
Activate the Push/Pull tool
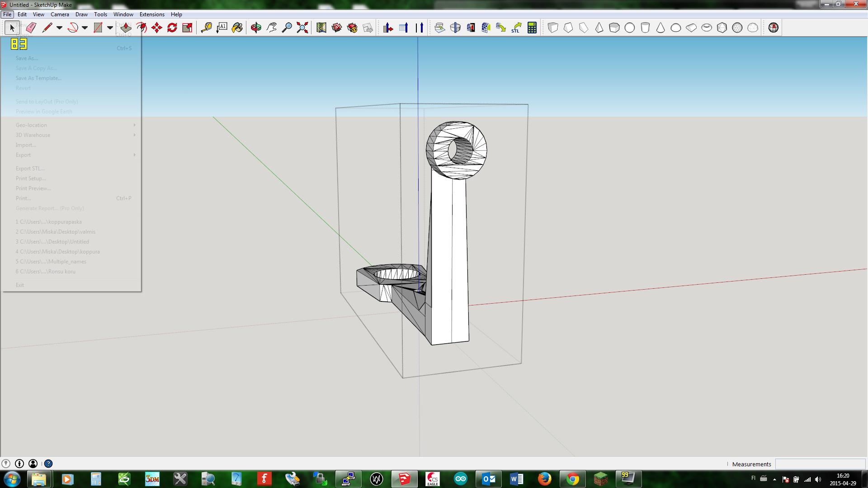126,28
